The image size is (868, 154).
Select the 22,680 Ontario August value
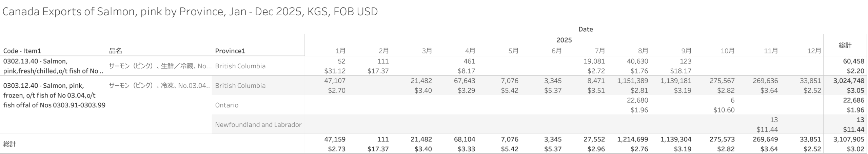[x=637, y=100]
